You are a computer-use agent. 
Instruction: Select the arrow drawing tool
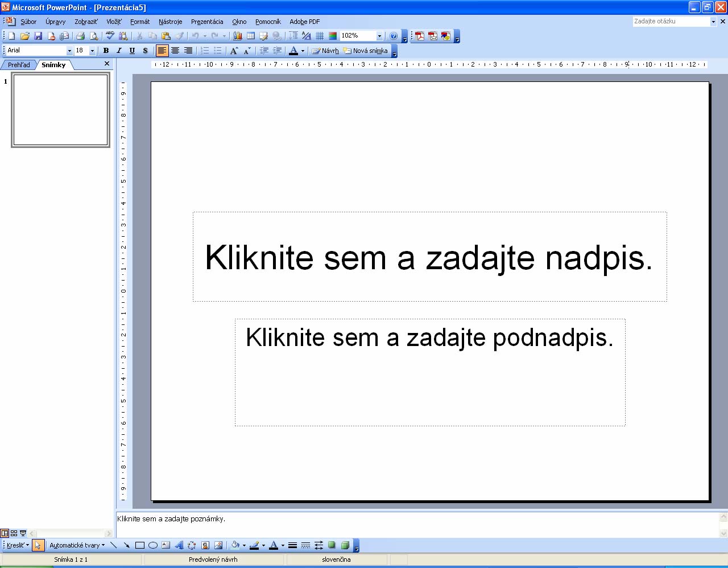click(126, 545)
